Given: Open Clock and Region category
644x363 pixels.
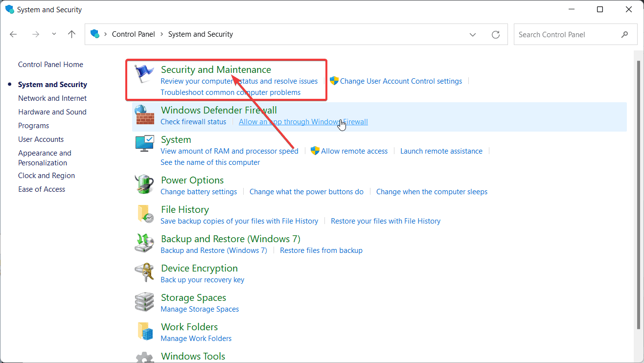Looking at the screenshot, I should click(46, 176).
